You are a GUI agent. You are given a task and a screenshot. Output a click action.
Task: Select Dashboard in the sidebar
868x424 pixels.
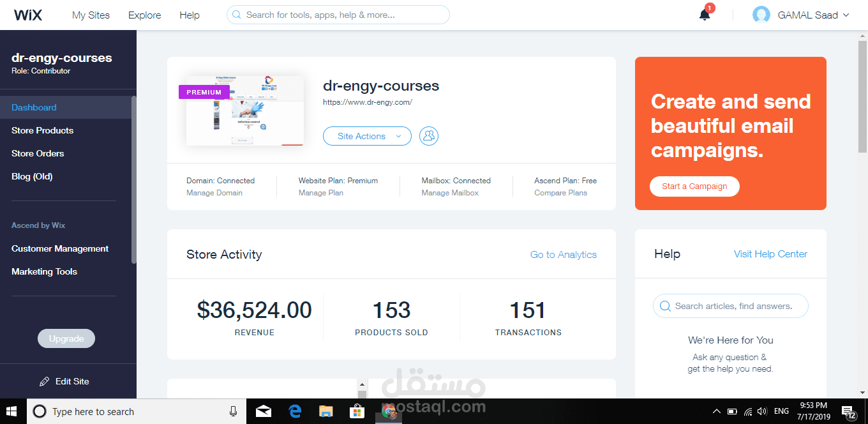[65, 107]
